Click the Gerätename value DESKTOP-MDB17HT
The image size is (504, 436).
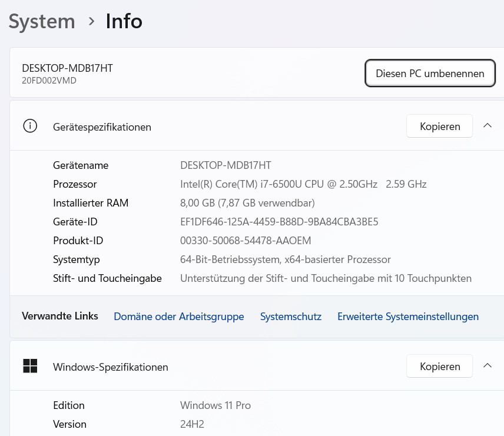pyautogui.click(x=226, y=165)
